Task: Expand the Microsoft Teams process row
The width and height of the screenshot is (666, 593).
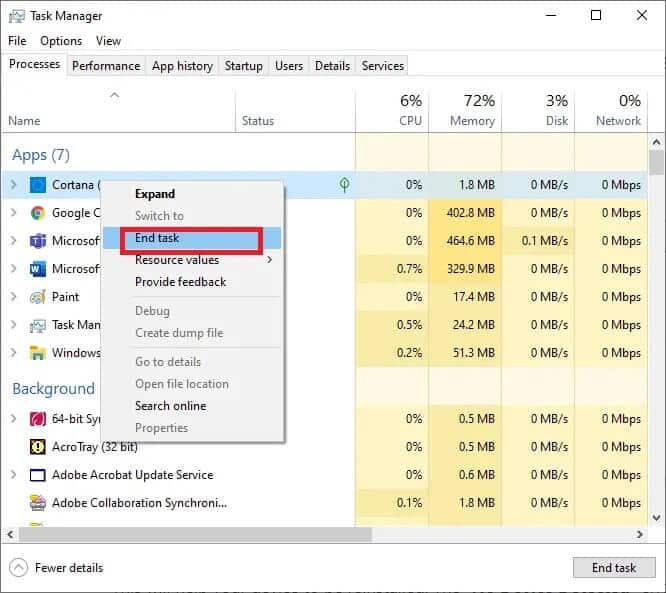Action: 14,241
